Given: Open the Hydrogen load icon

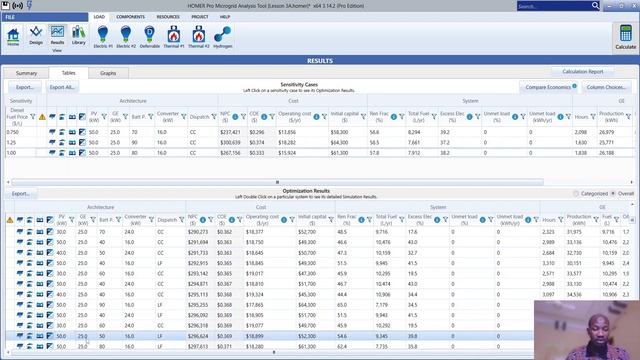Looking at the screenshot, I should click(222, 36).
